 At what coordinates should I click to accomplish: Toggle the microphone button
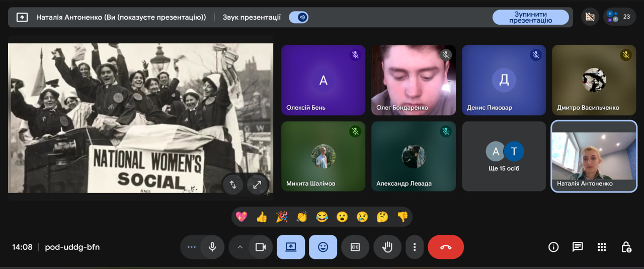point(212,247)
